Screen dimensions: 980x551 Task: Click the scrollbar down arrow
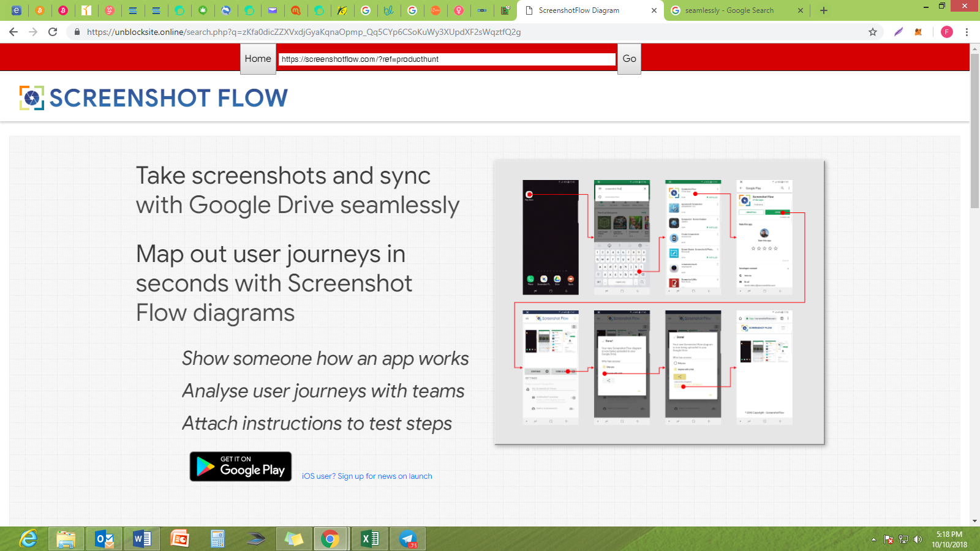point(974,521)
